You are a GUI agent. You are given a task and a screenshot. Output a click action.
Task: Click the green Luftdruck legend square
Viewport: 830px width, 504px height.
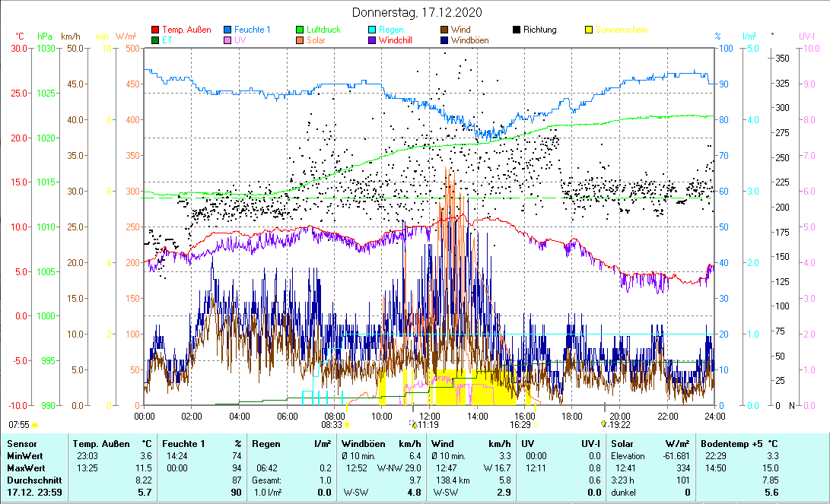[300, 30]
